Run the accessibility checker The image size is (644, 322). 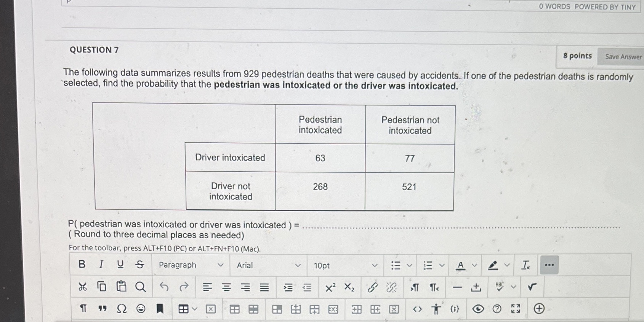tap(436, 309)
